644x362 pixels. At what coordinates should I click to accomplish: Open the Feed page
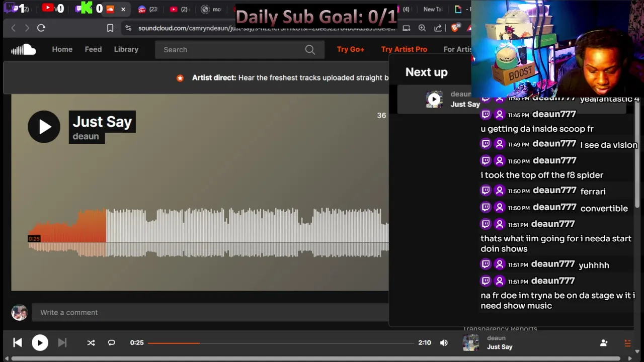coord(93,49)
